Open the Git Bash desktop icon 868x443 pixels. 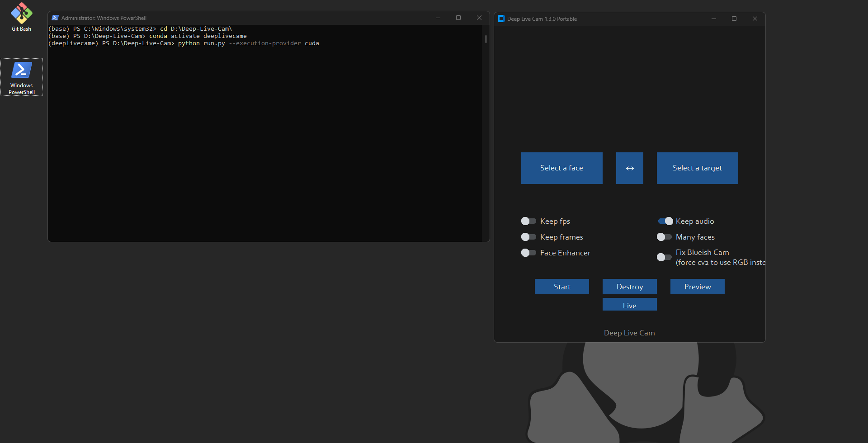[x=21, y=17]
